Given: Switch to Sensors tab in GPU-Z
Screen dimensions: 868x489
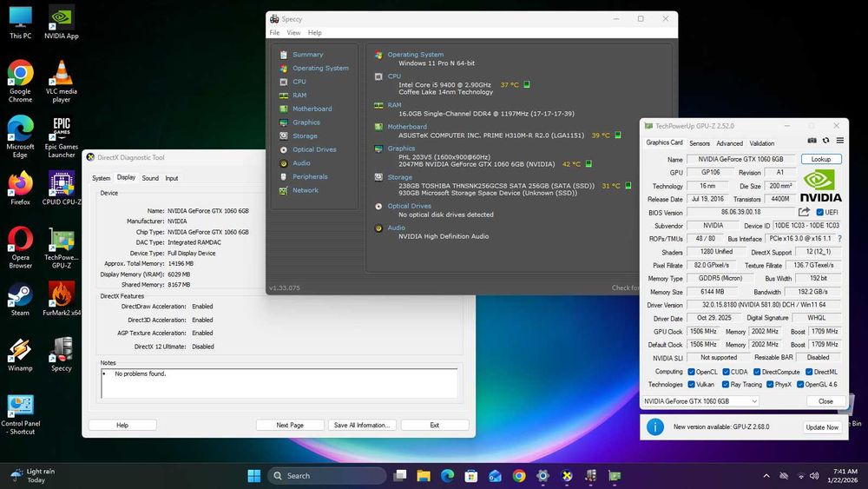Looking at the screenshot, I should (699, 143).
